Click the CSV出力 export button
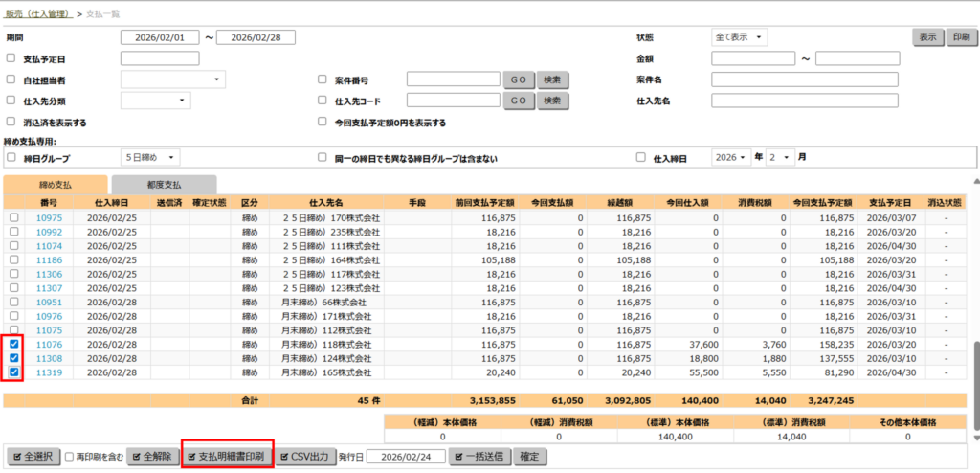This screenshot has width=980, height=473. coord(306,457)
